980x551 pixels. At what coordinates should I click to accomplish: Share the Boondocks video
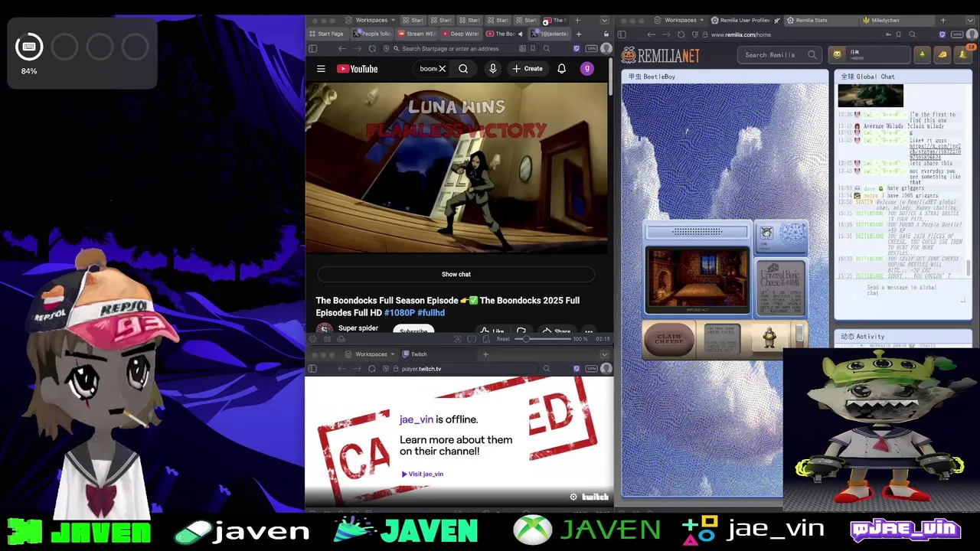point(557,331)
